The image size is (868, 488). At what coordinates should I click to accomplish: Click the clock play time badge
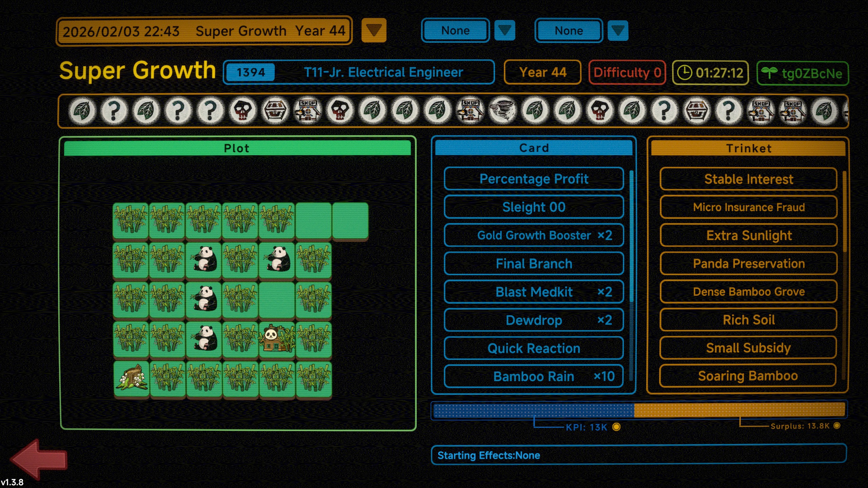tap(710, 73)
